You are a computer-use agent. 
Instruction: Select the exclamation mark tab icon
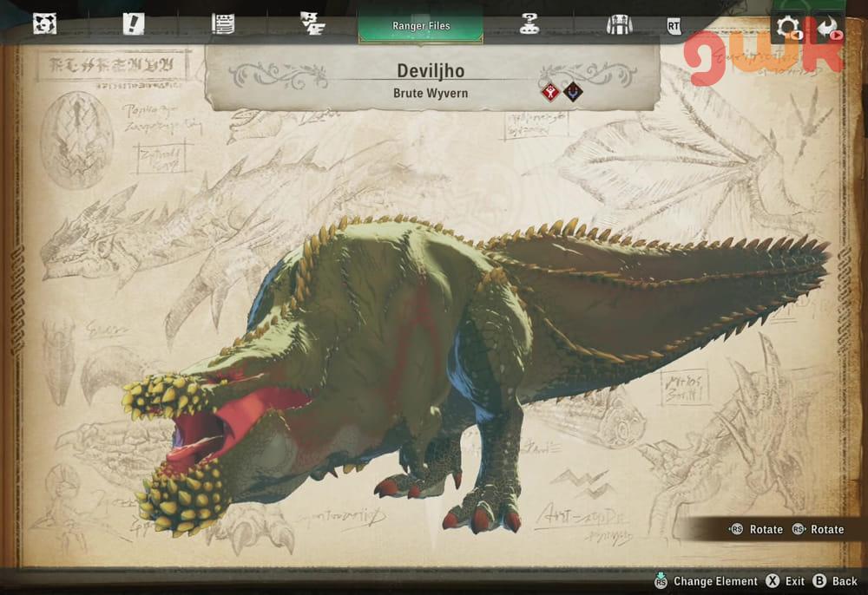click(x=133, y=23)
